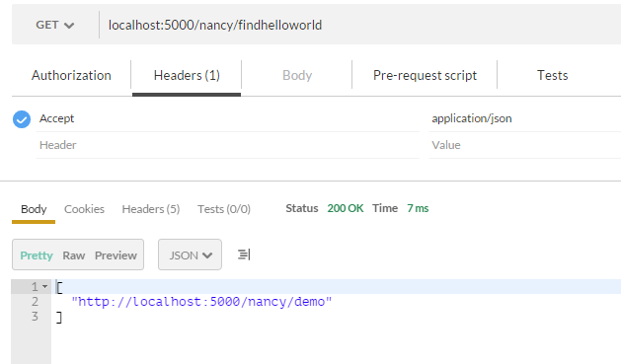Screen dimensions: 621x364
Task: Open the response Cookies tab
Action: pyautogui.click(x=84, y=209)
